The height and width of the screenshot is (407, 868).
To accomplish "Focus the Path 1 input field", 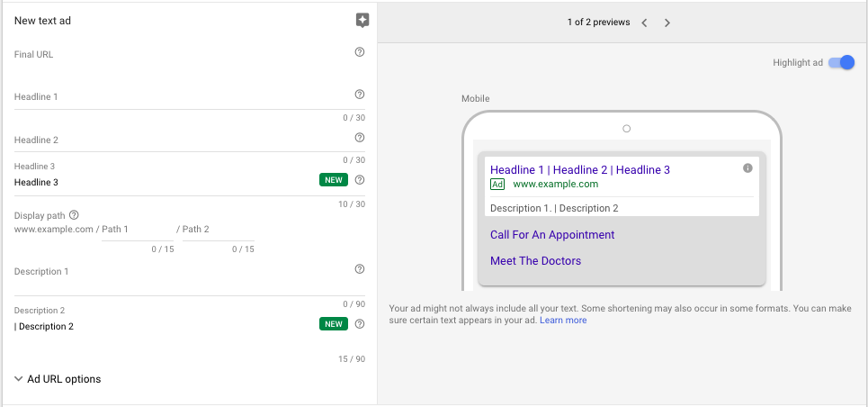I will [138, 230].
